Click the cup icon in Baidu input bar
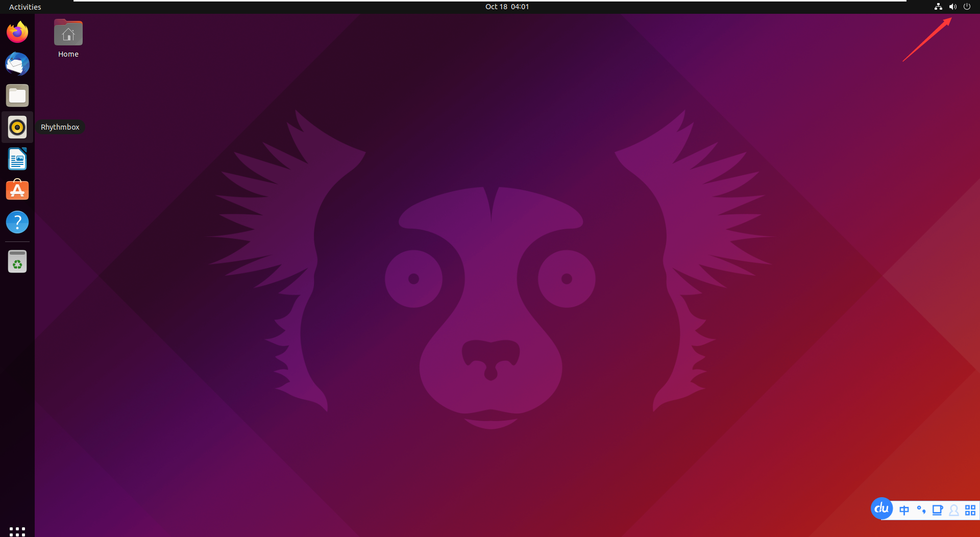This screenshot has width=980, height=537. click(937, 510)
